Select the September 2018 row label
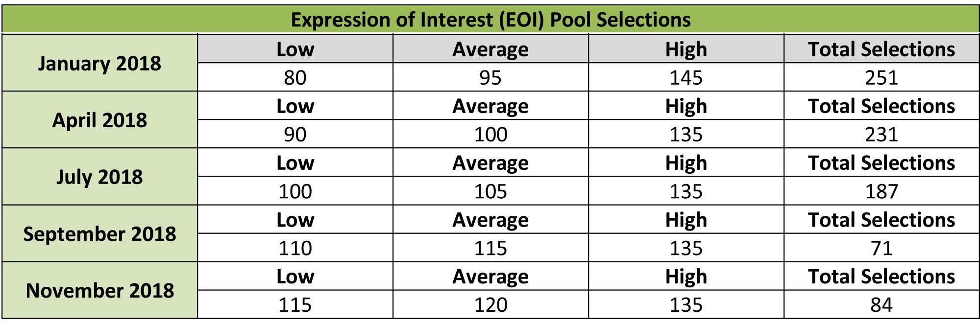980x324 pixels. pos(99,233)
